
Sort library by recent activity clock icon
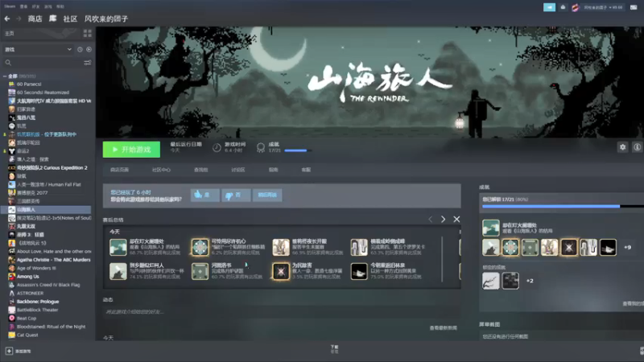click(x=80, y=49)
